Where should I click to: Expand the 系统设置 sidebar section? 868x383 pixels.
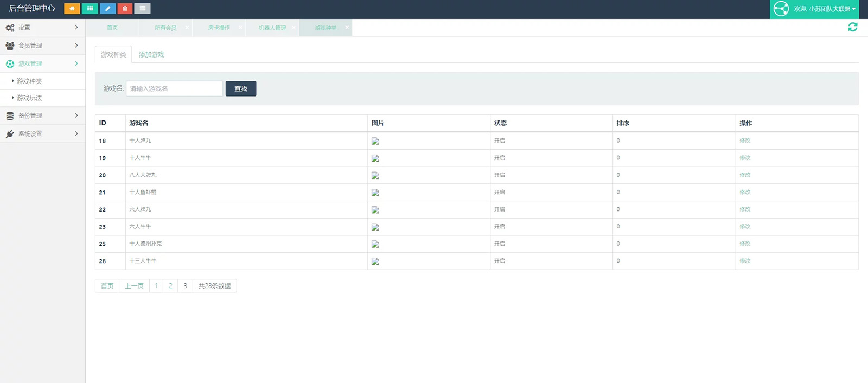42,133
